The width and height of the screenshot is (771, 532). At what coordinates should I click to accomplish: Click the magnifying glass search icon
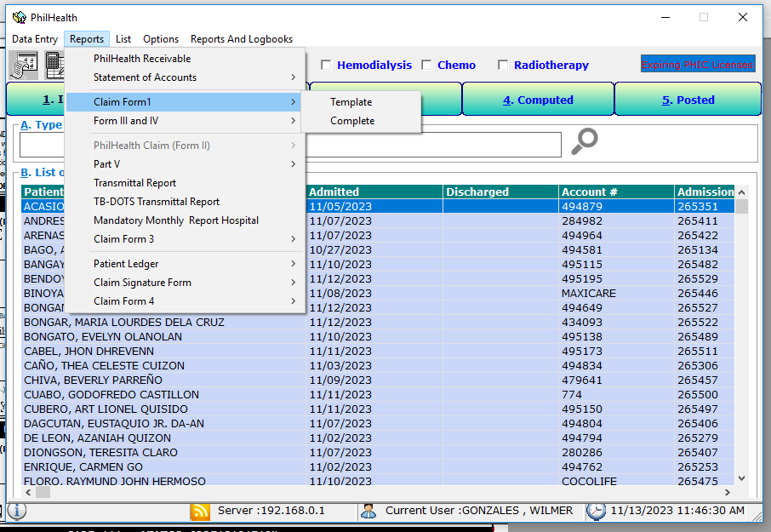[x=584, y=142]
